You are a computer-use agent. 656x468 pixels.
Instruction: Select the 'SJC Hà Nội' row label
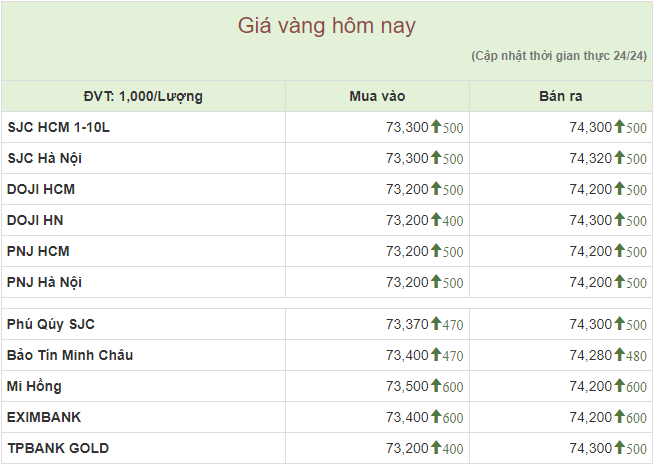click(44, 159)
